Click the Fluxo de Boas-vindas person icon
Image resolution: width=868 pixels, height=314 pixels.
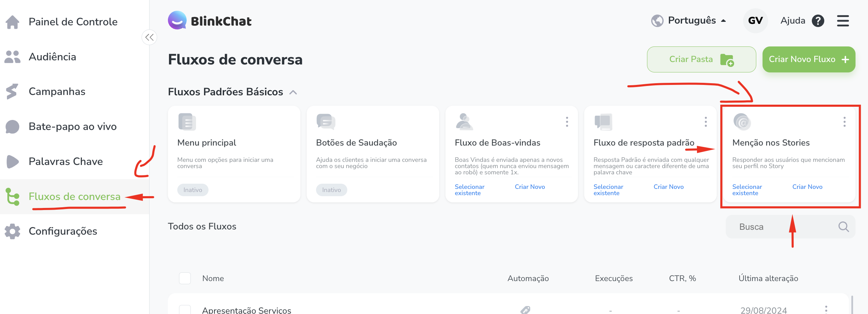click(464, 122)
